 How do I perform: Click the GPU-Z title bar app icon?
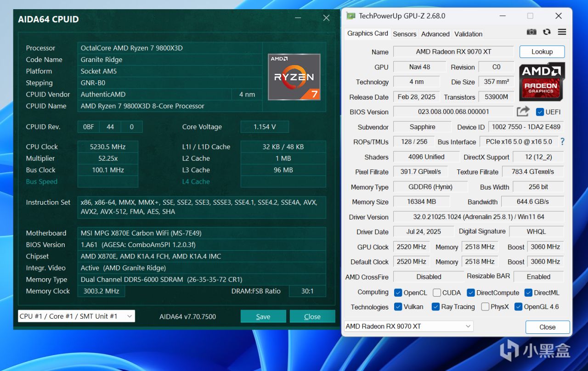click(x=351, y=16)
